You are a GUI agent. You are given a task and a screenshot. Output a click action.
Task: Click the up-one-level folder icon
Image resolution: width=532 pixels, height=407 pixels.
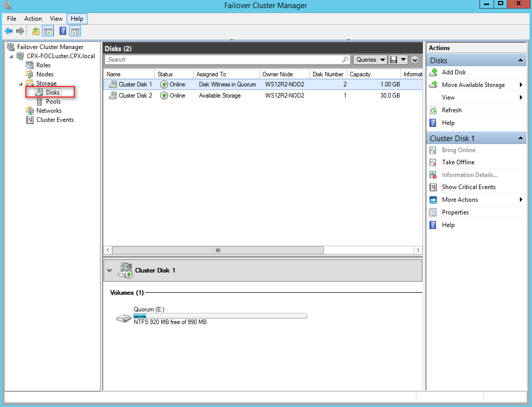(36, 31)
